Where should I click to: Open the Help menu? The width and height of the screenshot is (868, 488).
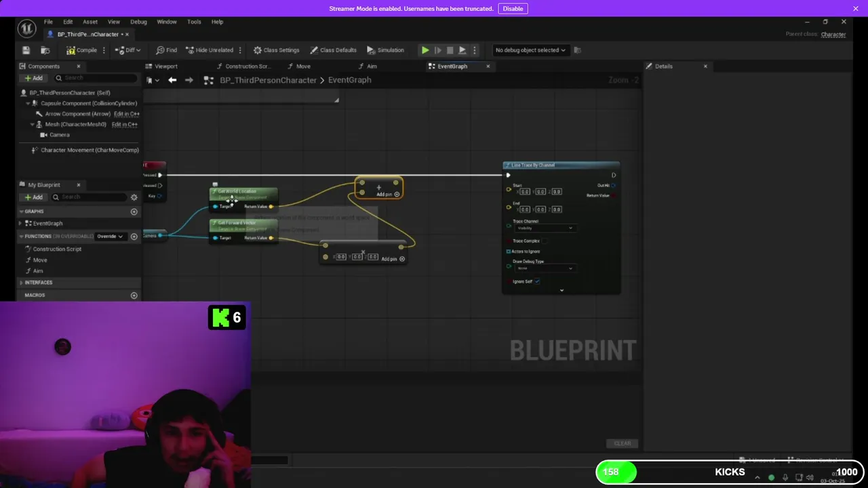click(217, 22)
